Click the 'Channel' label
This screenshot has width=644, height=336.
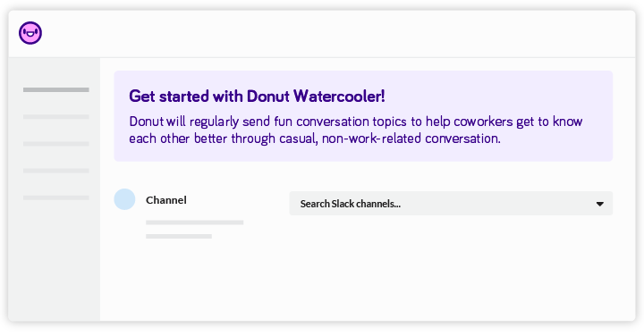coord(166,200)
